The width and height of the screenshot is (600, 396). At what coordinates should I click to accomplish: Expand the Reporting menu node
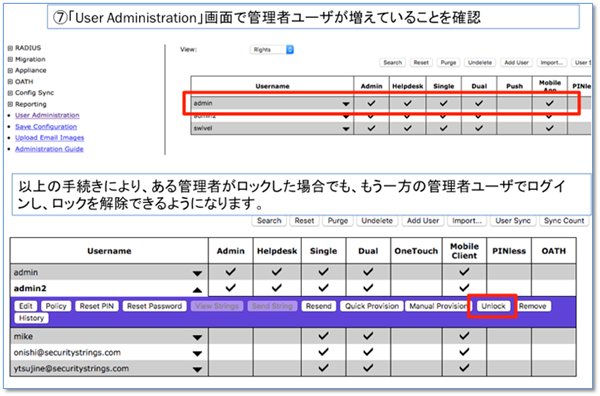(x=10, y=104)
